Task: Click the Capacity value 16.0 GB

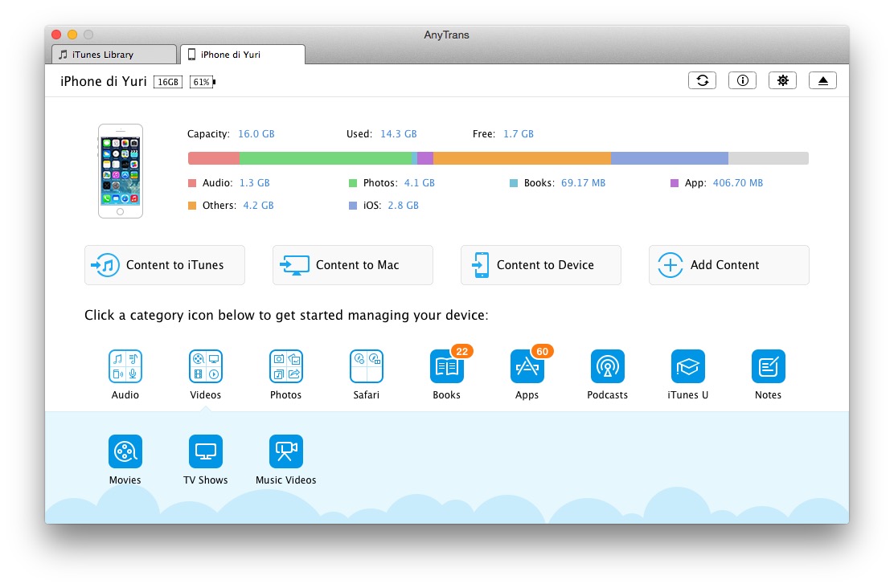Action: coord(256,134)
